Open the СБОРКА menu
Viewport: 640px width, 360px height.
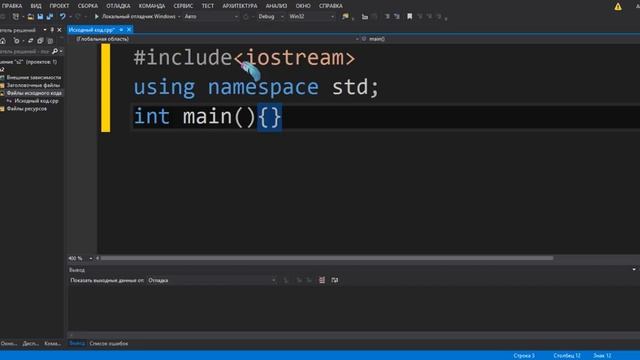tap(88, 6)
